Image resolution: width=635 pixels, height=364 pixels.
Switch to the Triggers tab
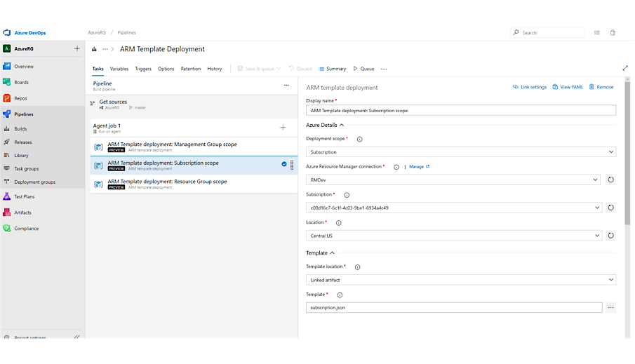pos(143,69)
